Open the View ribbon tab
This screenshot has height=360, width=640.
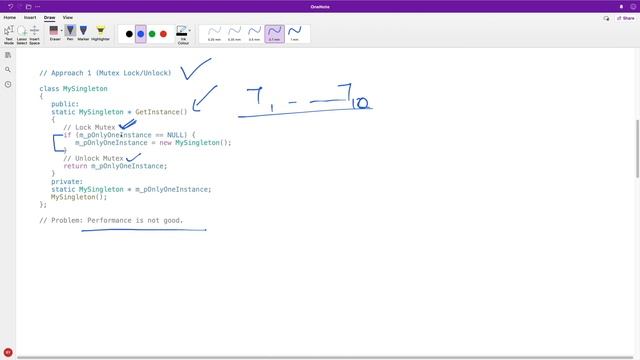[x=68, y=18]
